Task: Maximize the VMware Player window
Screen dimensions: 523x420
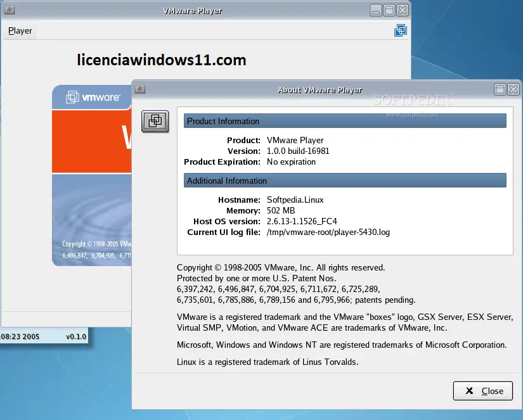Action: (x=389, y=10)
